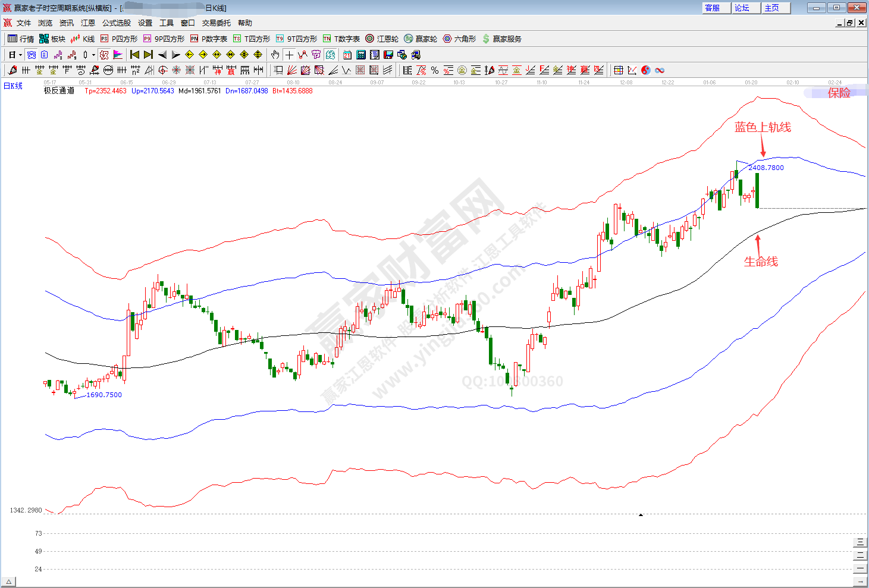Click the 六角形 hexagon chart icon
The height and width of the screenshot is (588, 869).
(x=459, y=39)
